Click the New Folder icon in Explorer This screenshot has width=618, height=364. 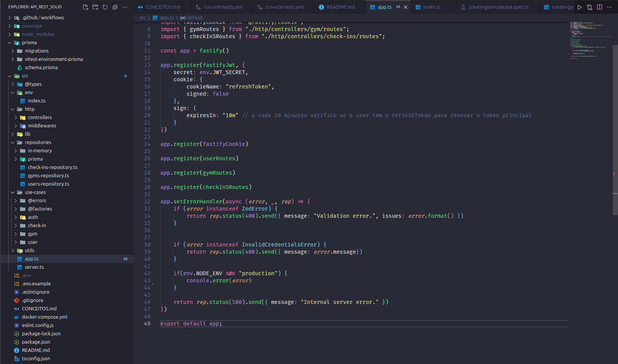95,7
